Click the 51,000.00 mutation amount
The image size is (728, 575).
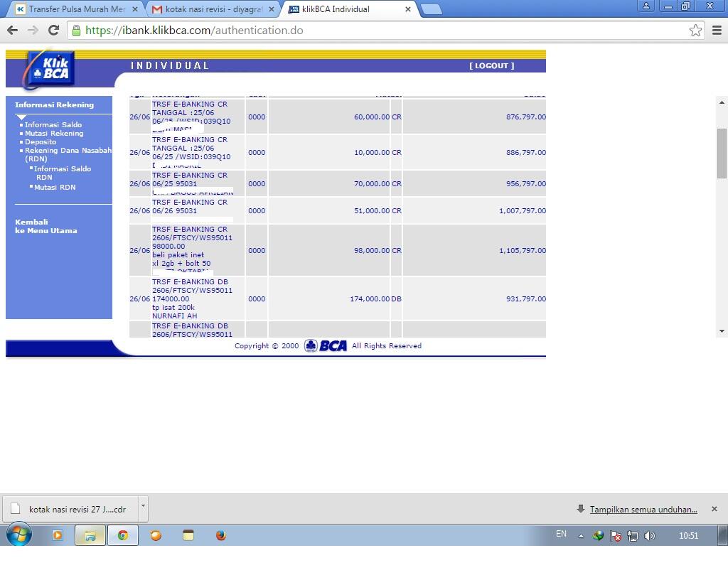(371, 210)
